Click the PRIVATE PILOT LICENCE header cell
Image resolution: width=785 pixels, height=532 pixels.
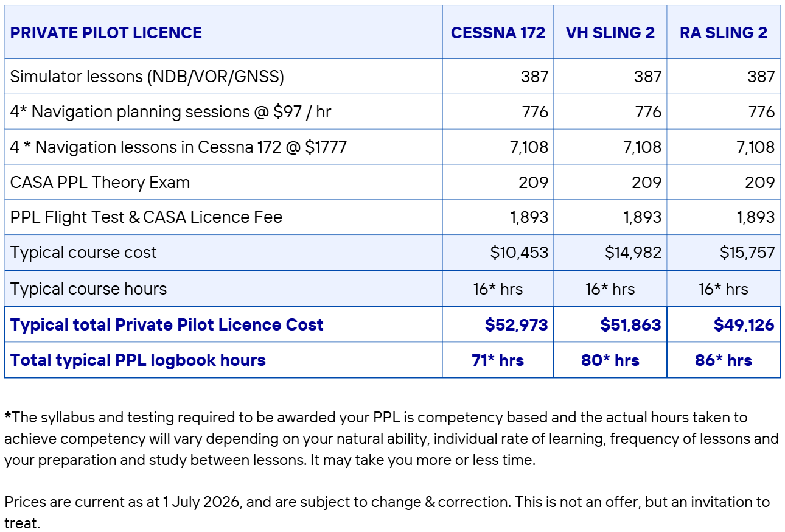pos(223,32)
